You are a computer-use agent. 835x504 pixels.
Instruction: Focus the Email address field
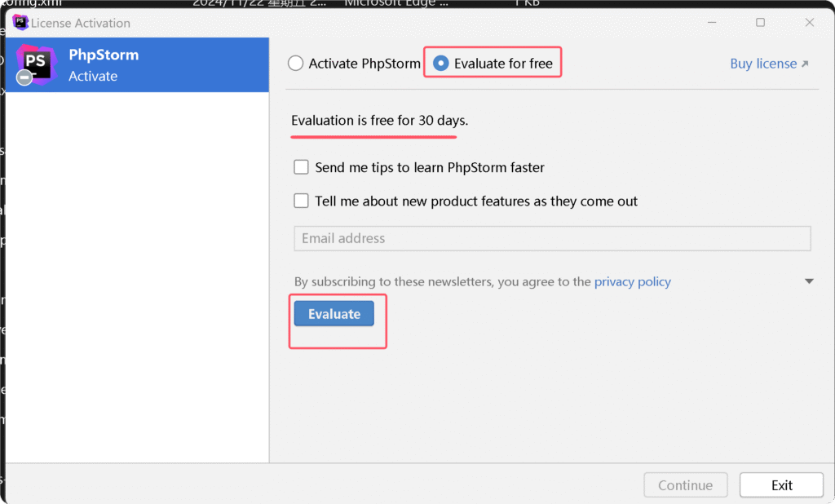[x=552, y=238]
